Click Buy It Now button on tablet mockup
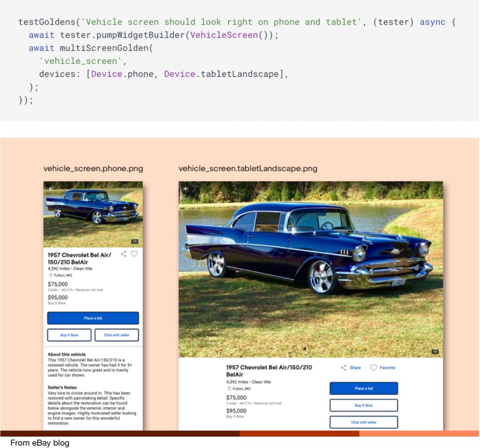Viewport: 480px width, 448px height. coord(364,405)
